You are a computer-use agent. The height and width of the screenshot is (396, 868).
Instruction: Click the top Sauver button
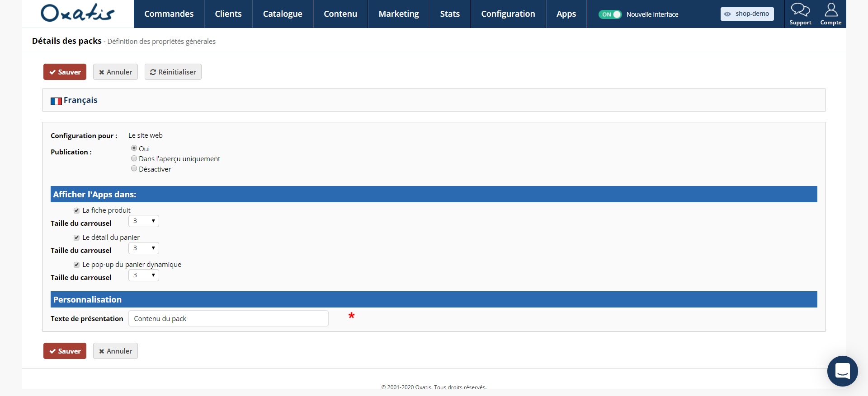click(65, 72)
